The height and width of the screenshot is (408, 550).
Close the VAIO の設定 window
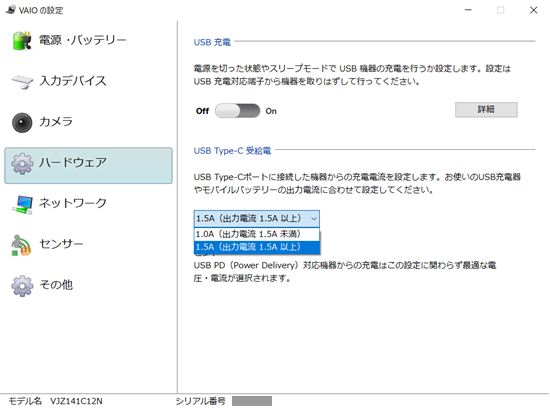click(534, 10)
